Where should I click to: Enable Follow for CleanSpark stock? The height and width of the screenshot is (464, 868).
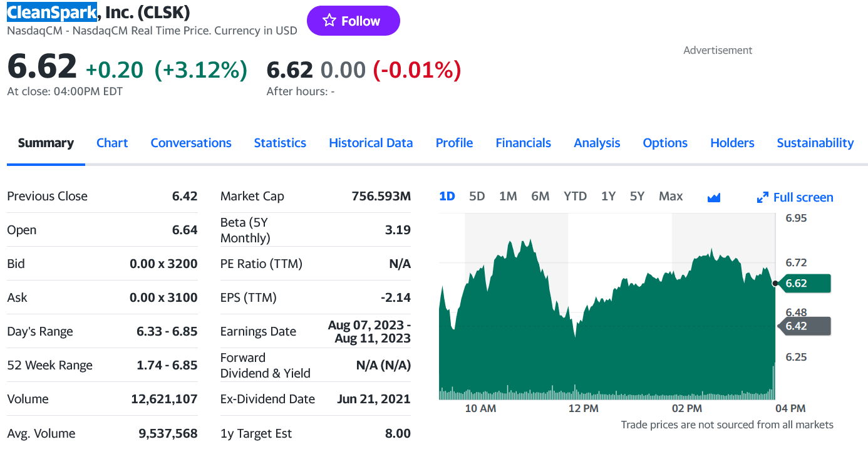pyautogui.click(x=353, y=20)
